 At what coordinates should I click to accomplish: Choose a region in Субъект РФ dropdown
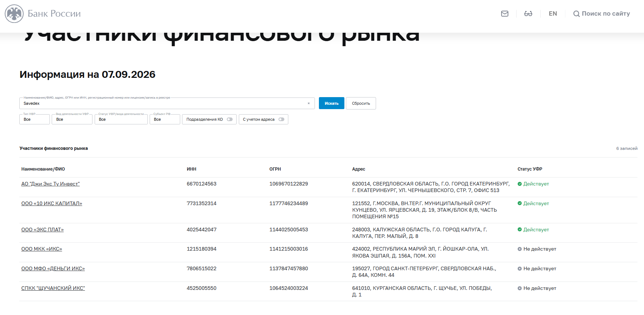coord(165,119)
